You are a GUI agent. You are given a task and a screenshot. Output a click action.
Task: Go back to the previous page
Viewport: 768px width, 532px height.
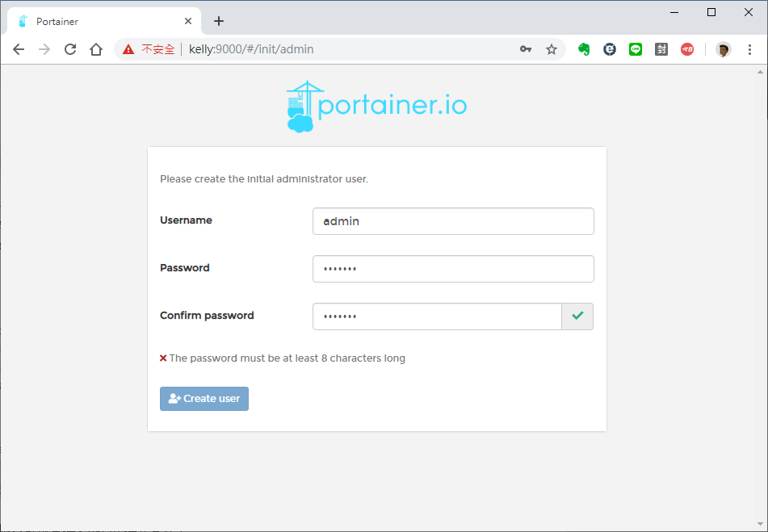point(19,49)
